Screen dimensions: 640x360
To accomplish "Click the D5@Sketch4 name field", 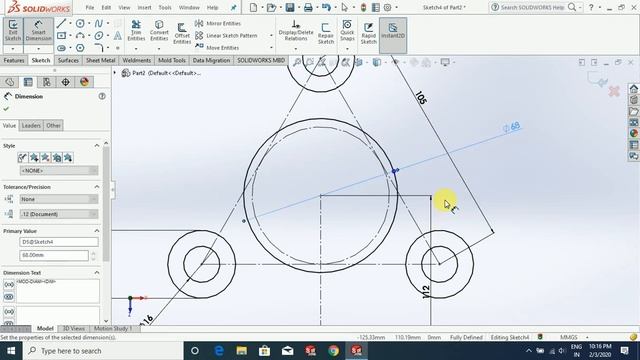I will [59, 242].
